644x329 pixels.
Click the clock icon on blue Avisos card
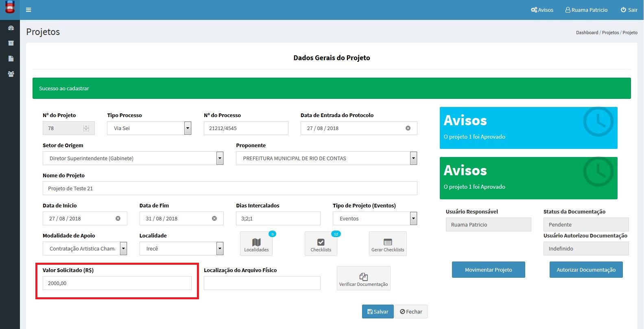598,122
